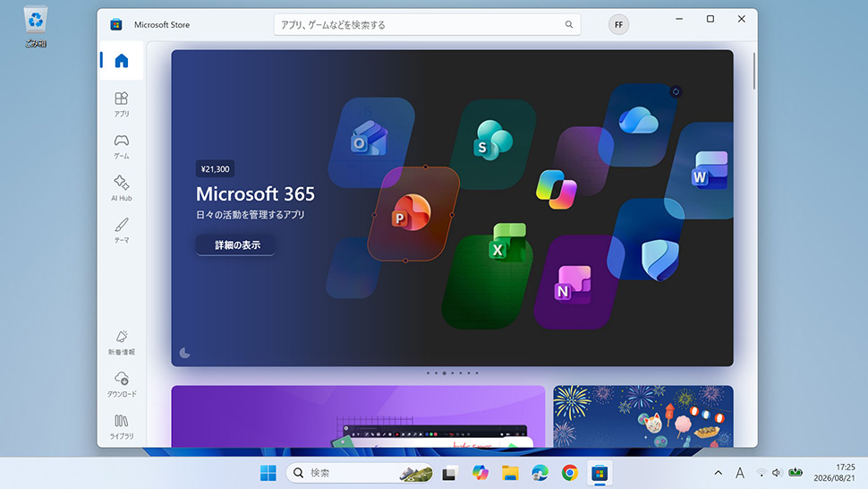Select the third carousel page dot
Viewport: 868px width, 489px height.
(444, 373)
